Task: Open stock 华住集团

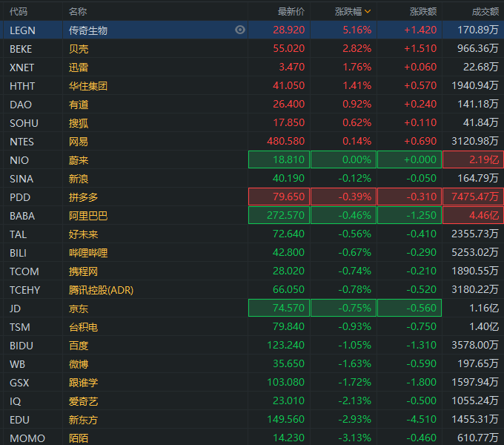Action: [x=88, y=86]
